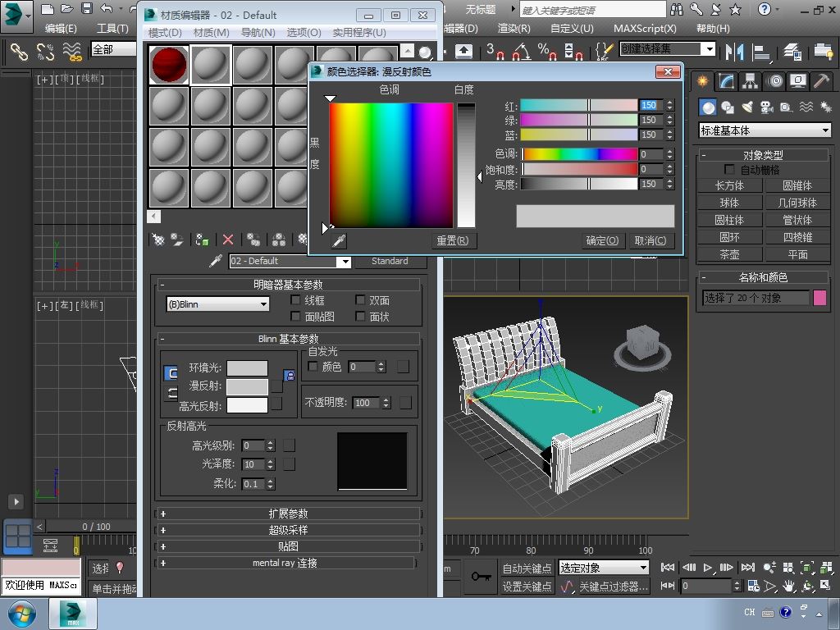Open the Utilities hammer panel icon
840x630 pixels.
coord(822,81)
